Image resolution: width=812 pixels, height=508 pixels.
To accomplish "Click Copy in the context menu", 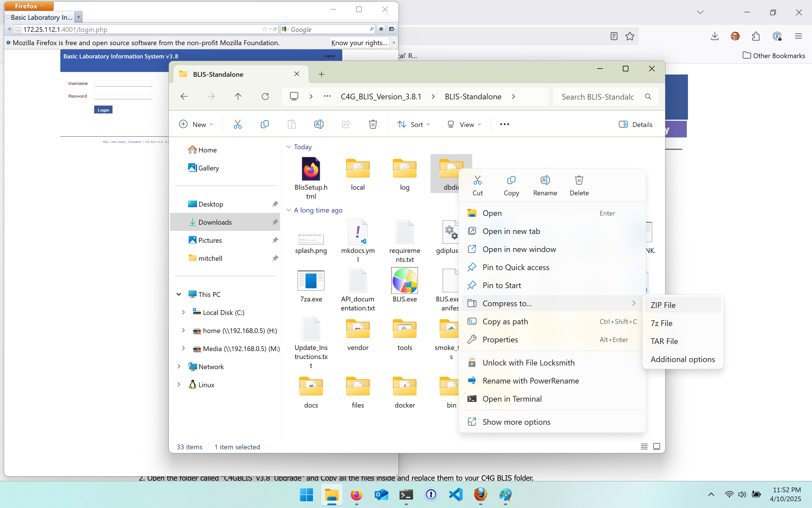I will point(511,185).
